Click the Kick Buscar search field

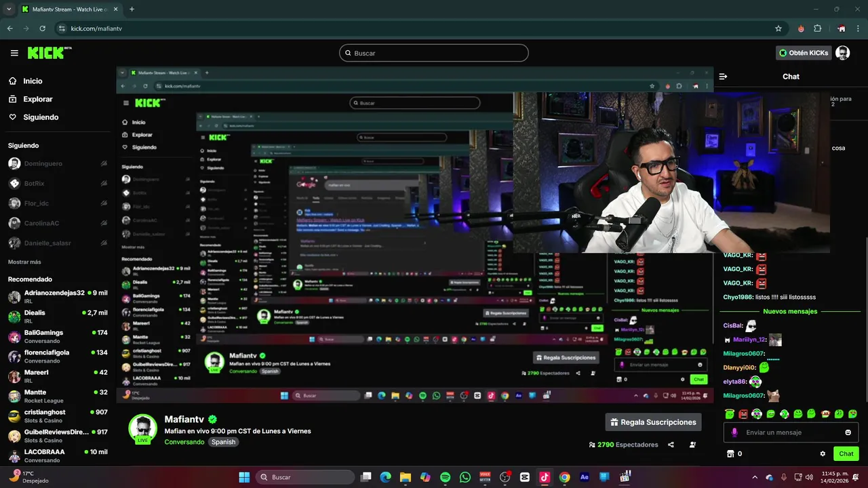coord(434,53)
